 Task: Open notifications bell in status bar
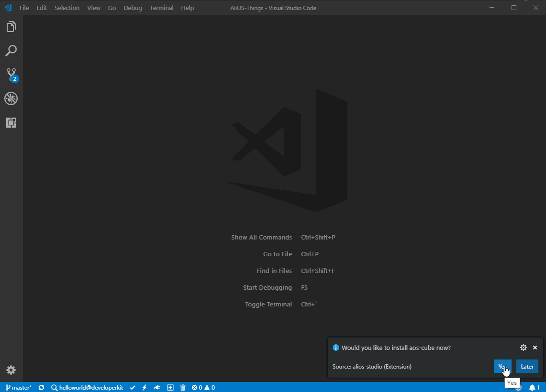point(535,388)
